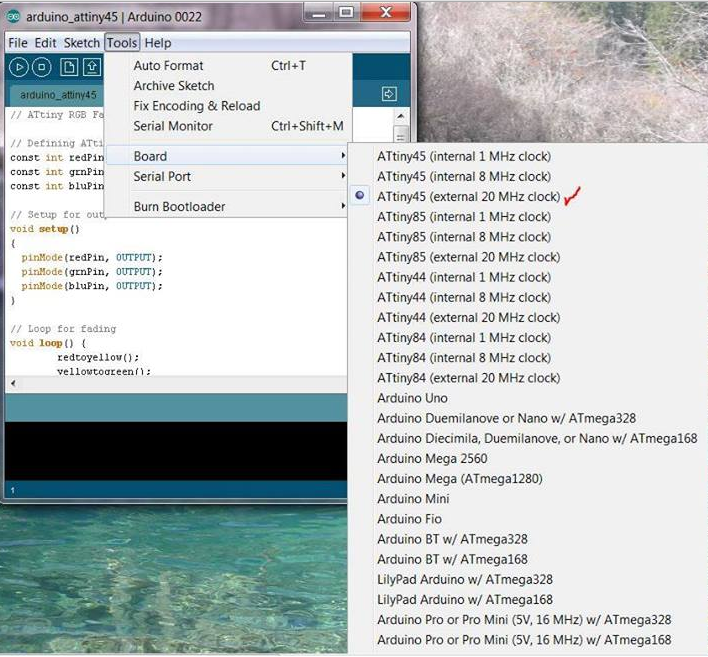Click the 'void loop() {' code line
Screen dimensions: 708x657
pyautogui.click(x=47, y=343)
